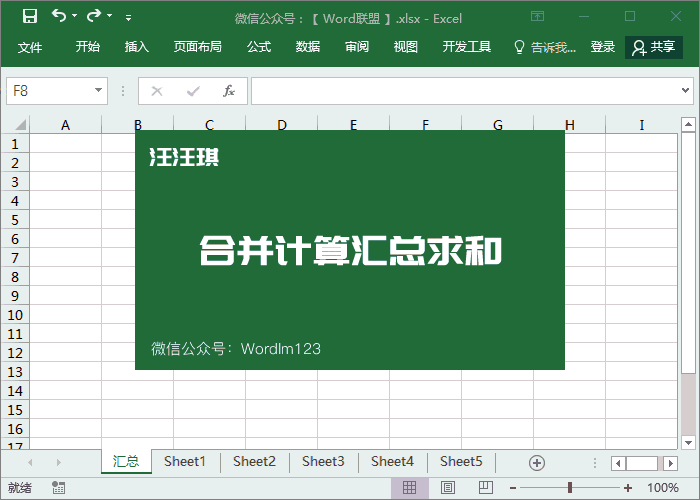The width and height of the screenshot is (700, 500).
Task: Select row 8 header
Action: (x=15, y=277)
